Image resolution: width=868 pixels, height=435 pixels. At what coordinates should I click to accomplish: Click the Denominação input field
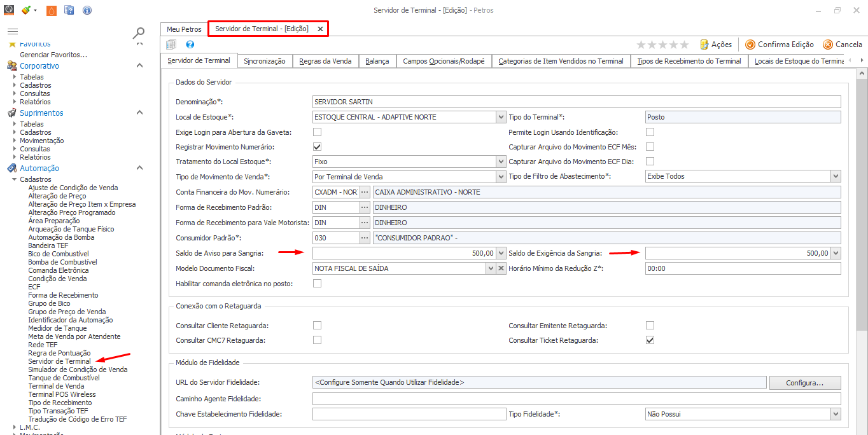click(x=577, y=102)
